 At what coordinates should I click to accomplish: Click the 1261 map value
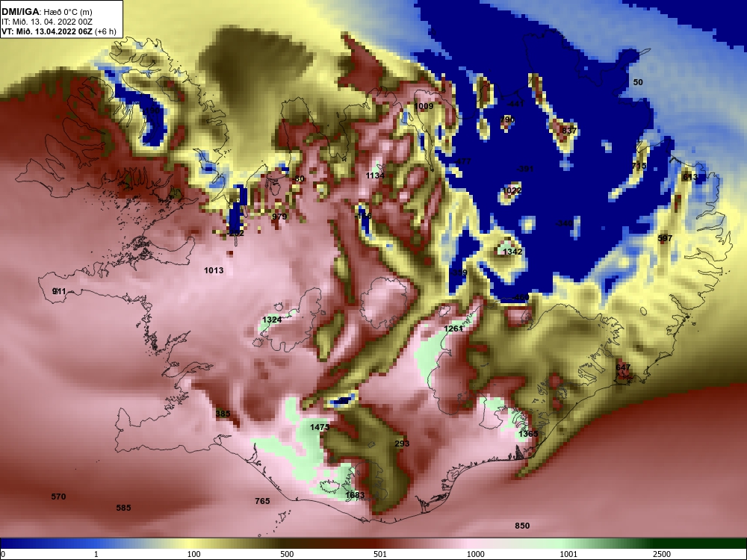pyautogui.click(x=453, y=329)
